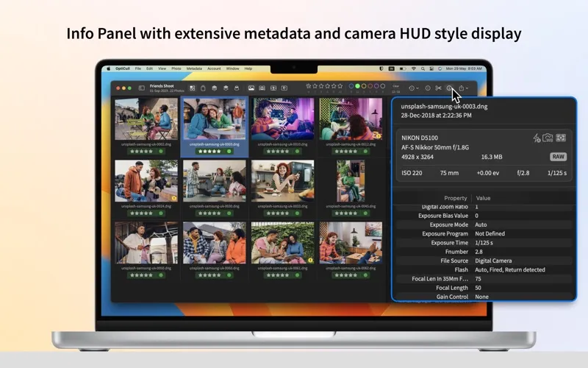The image size is (588, 368).
Task: Switch to the grid view icon
Action: coord(193,88)
